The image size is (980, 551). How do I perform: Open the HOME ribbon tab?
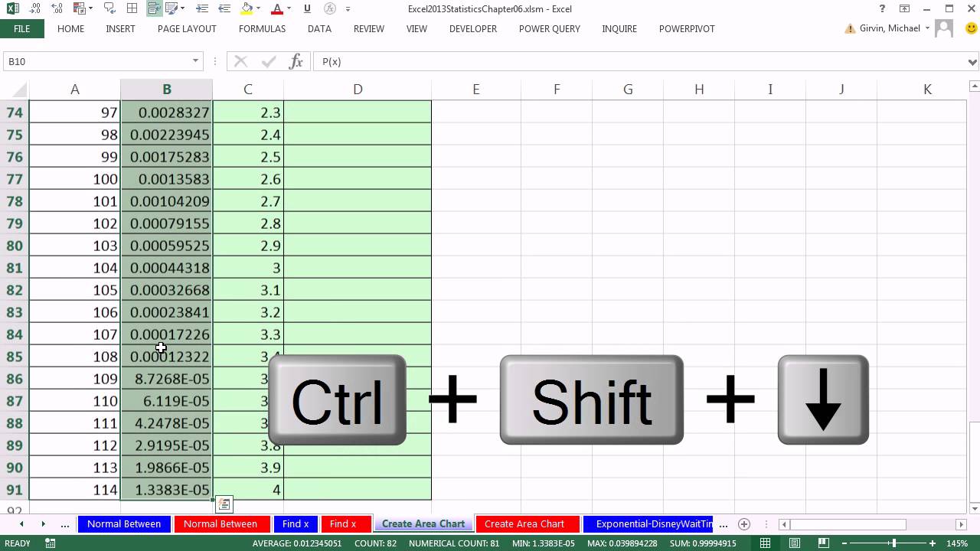click(70, 28)
